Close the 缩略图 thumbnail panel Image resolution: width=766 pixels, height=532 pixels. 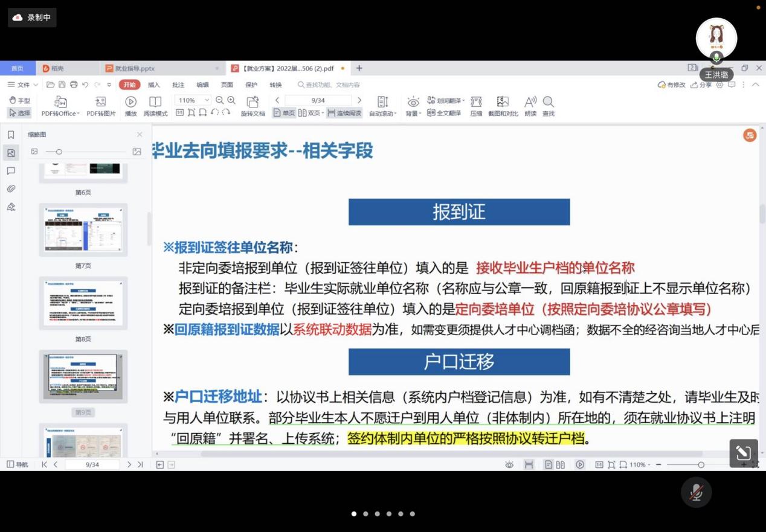(140, 135)
